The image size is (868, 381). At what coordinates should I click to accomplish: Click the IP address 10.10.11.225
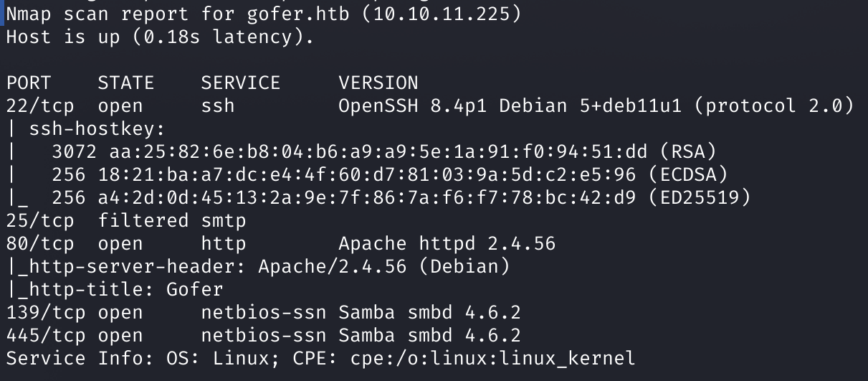[442, 14]
